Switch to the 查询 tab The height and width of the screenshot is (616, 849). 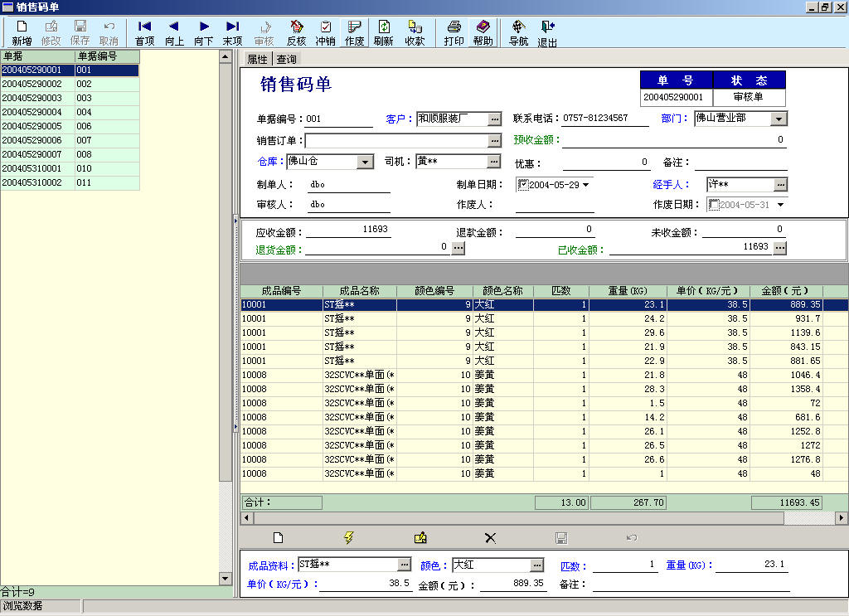[286, 60]
